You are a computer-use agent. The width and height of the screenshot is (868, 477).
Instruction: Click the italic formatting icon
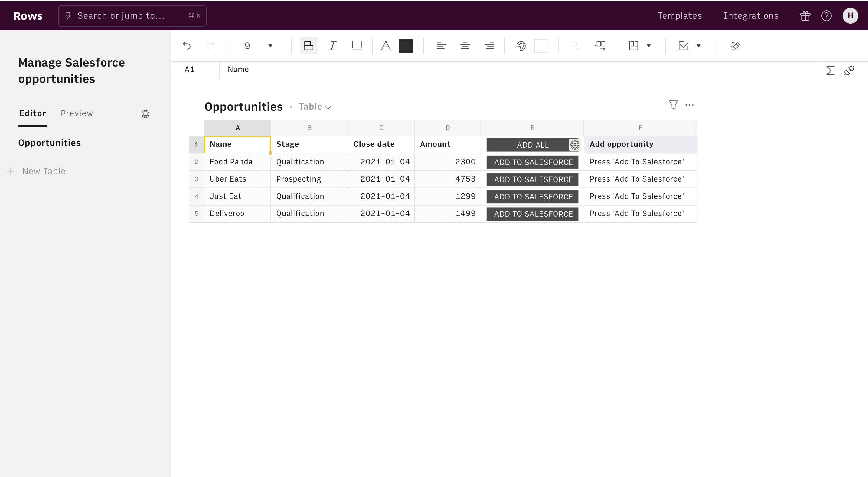(x=331, y=46)
